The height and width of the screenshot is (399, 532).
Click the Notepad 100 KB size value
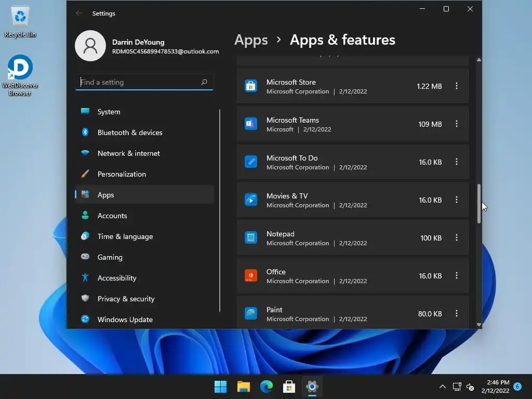(431, 238)
